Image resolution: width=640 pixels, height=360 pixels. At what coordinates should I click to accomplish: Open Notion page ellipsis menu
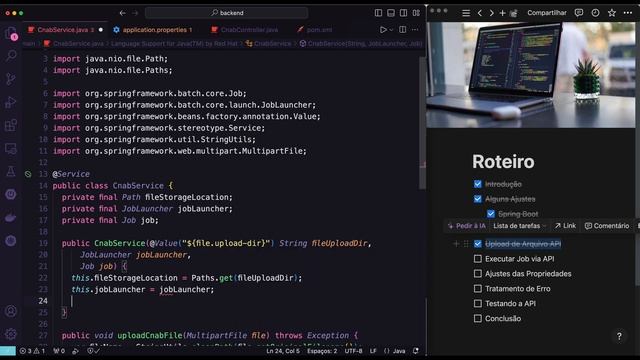click(628, 13)
